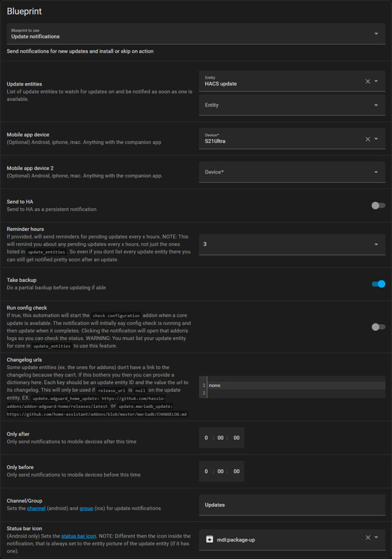This screenshot has height=559, width=392.
Task: Click the Channel/Group Updates text field
Action: coord(292,505)
